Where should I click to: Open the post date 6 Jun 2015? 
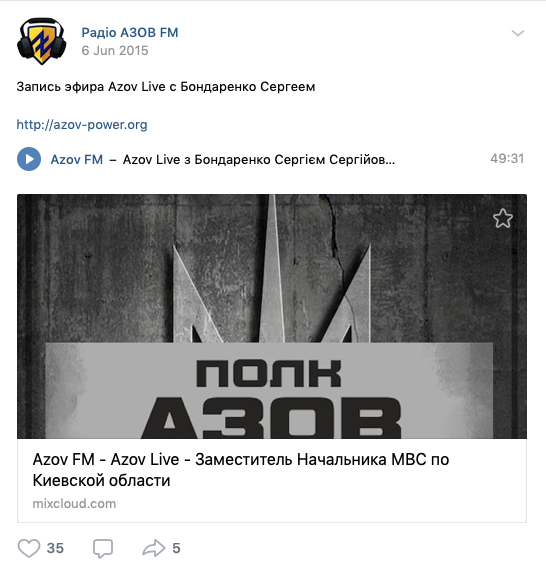click(115, 50)
